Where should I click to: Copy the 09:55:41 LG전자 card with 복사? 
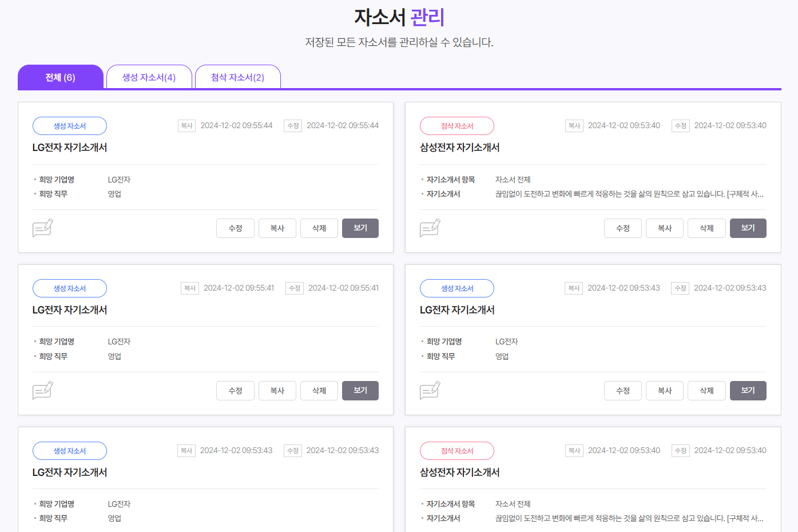(277, 391)
